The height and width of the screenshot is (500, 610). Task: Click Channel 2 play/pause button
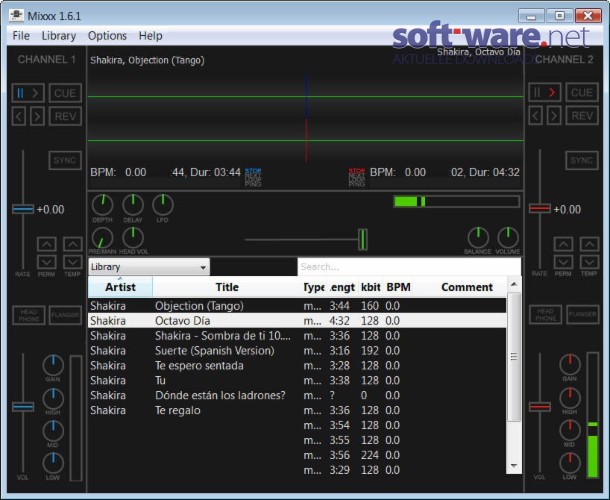point(544,93)
